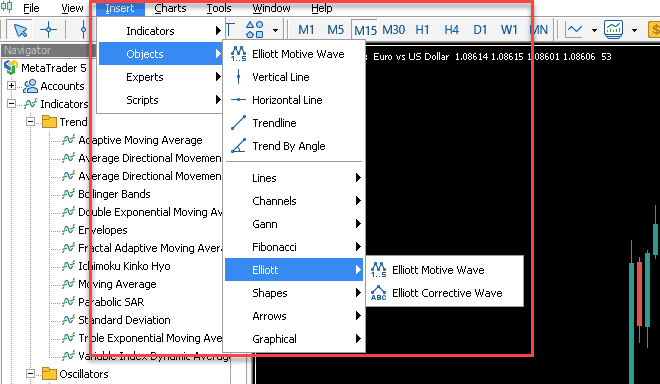Open the Help menu
Image resolution: width=660 pixels, height=384 pixels.
click(322, 8)
